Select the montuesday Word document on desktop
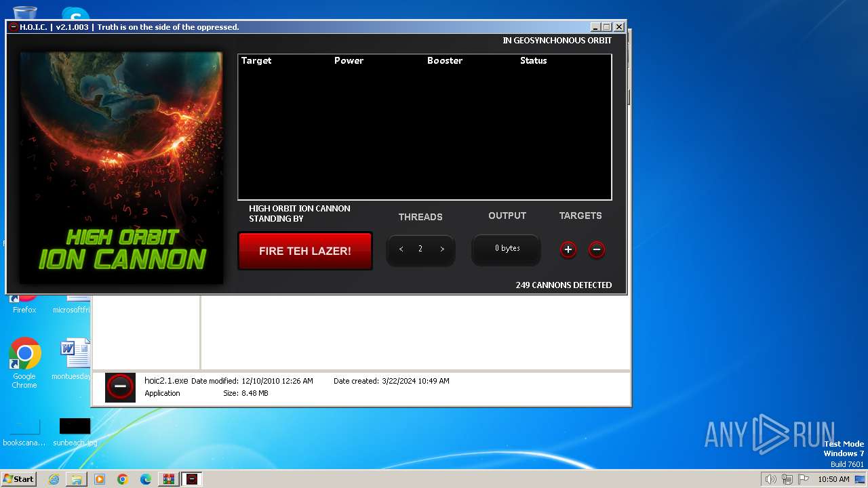 (x=73, y=360)
